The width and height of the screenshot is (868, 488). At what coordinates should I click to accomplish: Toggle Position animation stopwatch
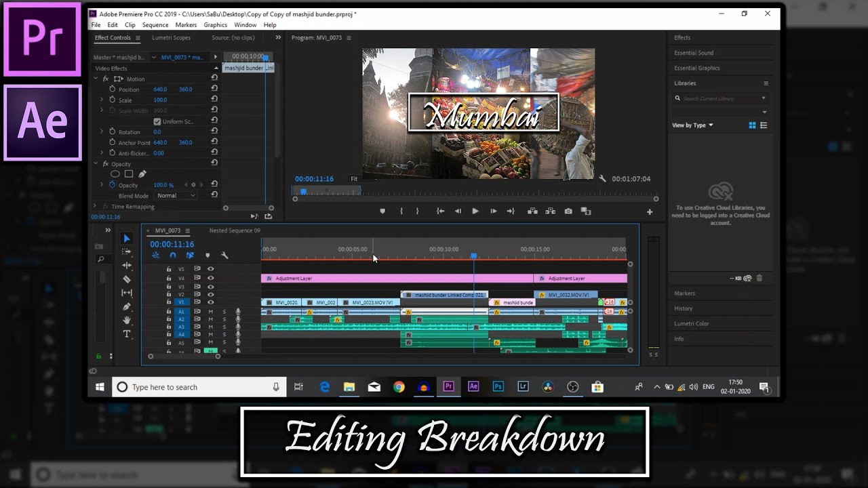click(113, 89)
